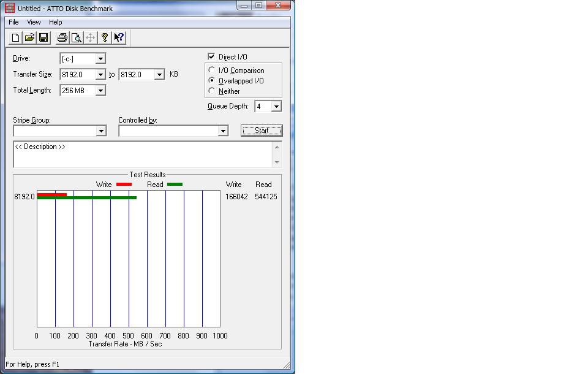Screen dimensions: 588x374
Task: Select the I/O Comparison radio button
Action: tap(211, 70)
